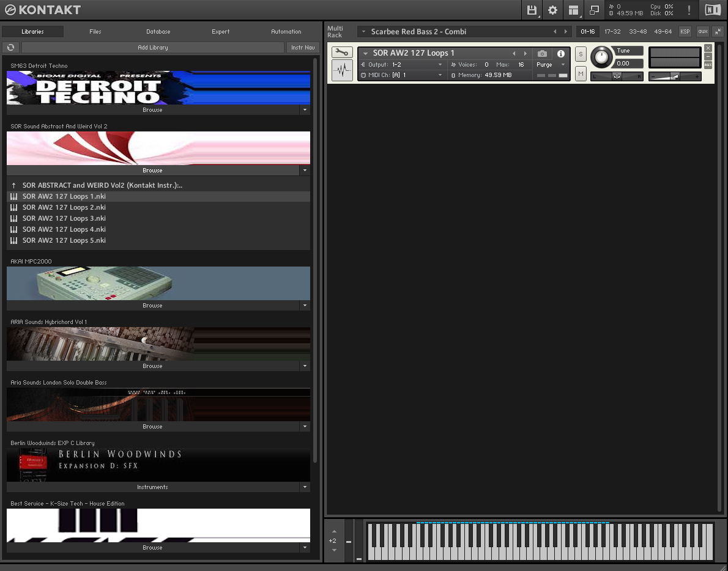Viewport: 728px width, 571px height.
Task: Select rack page 33-48
Action: click(x=637, y=32)
